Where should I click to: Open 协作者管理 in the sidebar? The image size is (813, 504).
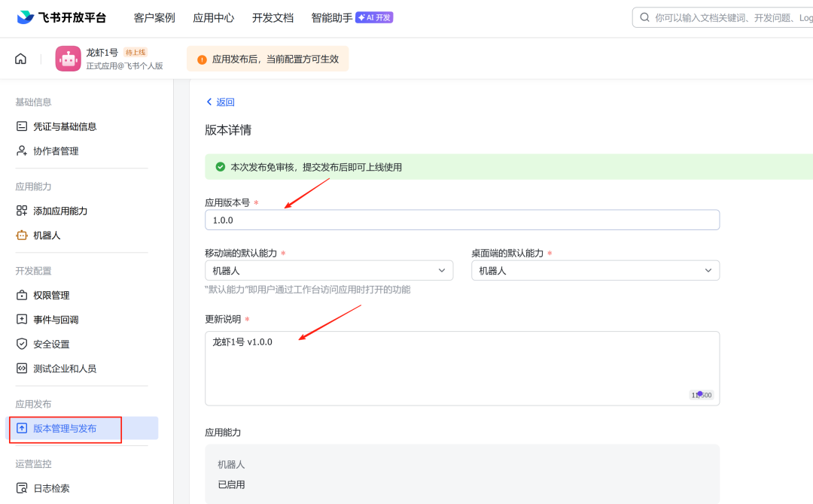pyautogui.click(x=56, y=151)
